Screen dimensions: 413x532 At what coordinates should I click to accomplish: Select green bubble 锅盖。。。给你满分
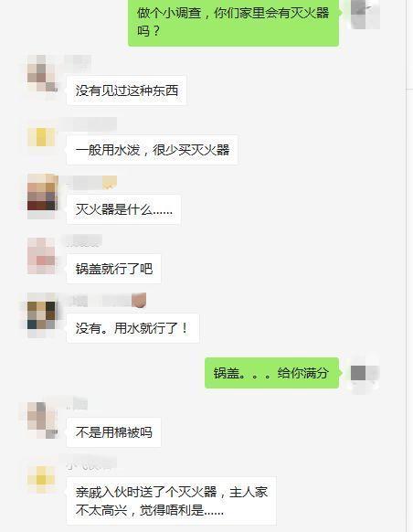(x=272, y=373)
